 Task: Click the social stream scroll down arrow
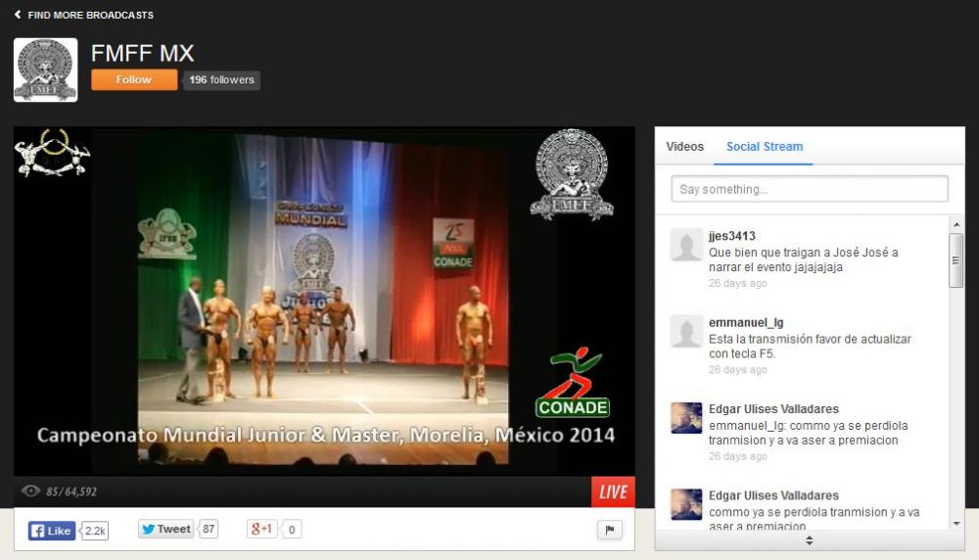[x=956, y=523]
